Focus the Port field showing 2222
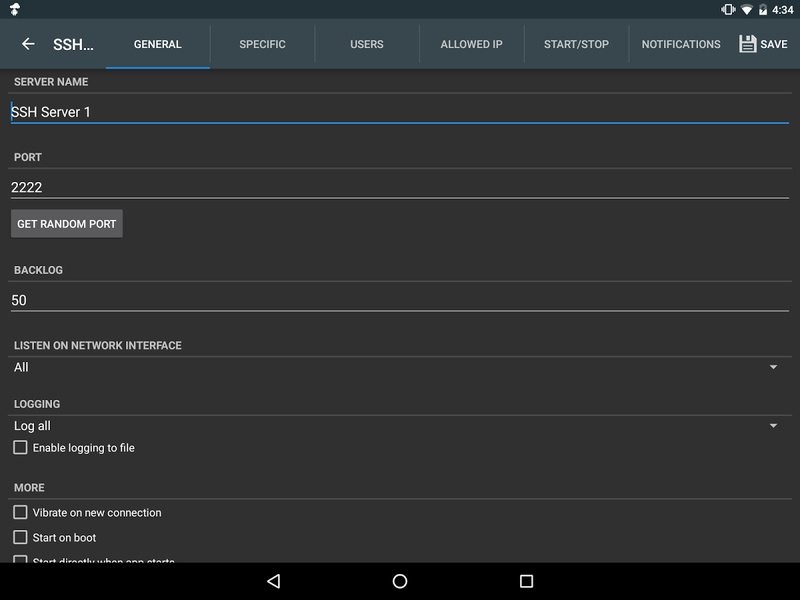This screenshot has width=800, height=600. coord(400,187)
